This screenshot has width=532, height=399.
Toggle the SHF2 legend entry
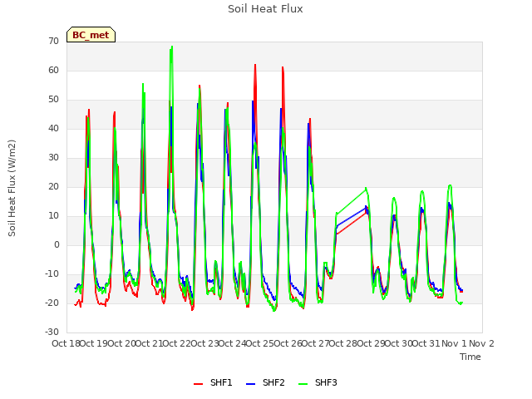[x=265, y=382]
